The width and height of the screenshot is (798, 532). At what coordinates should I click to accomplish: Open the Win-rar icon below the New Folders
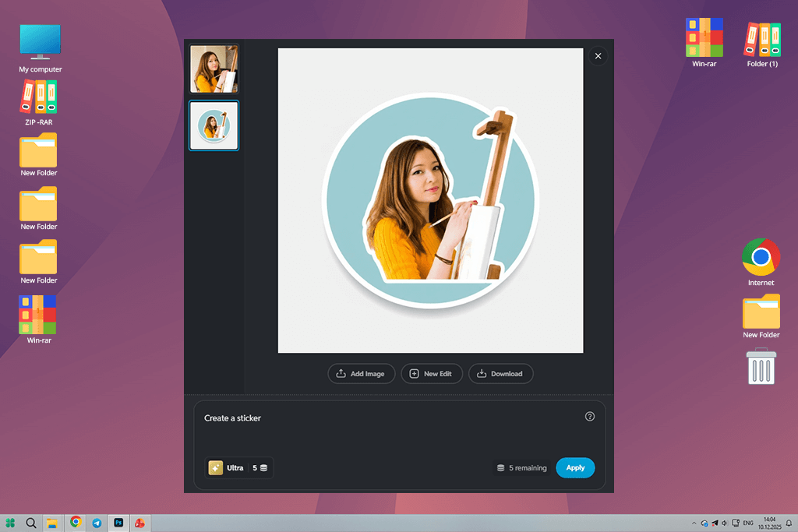click(x=39, y=319)
